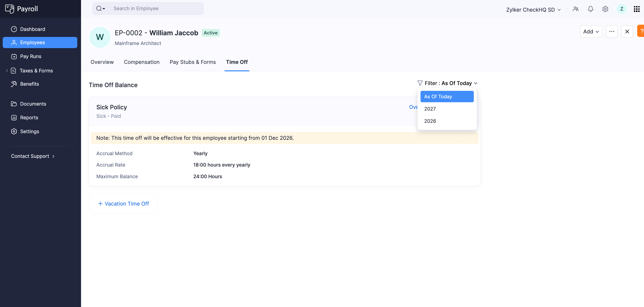The image size is (644, 307).
Task: Open the apps grid launcher
Action: [x=637, y=9]
